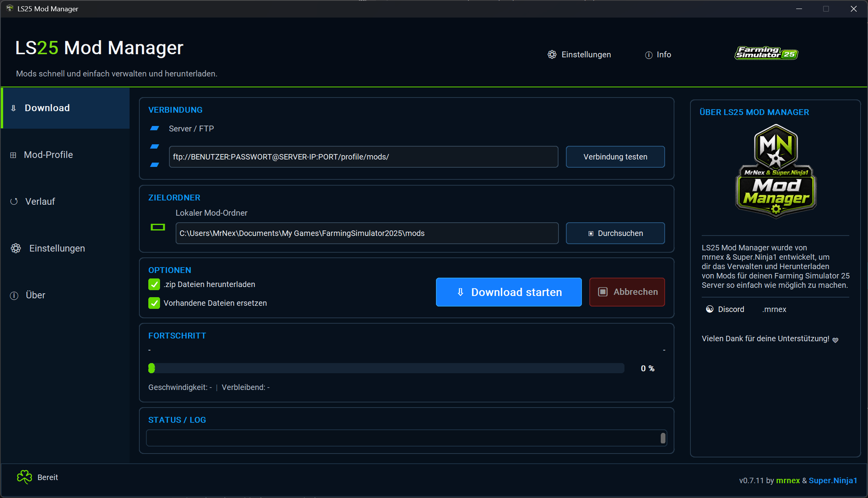Focus the FTP server address field

pos(363,157)
